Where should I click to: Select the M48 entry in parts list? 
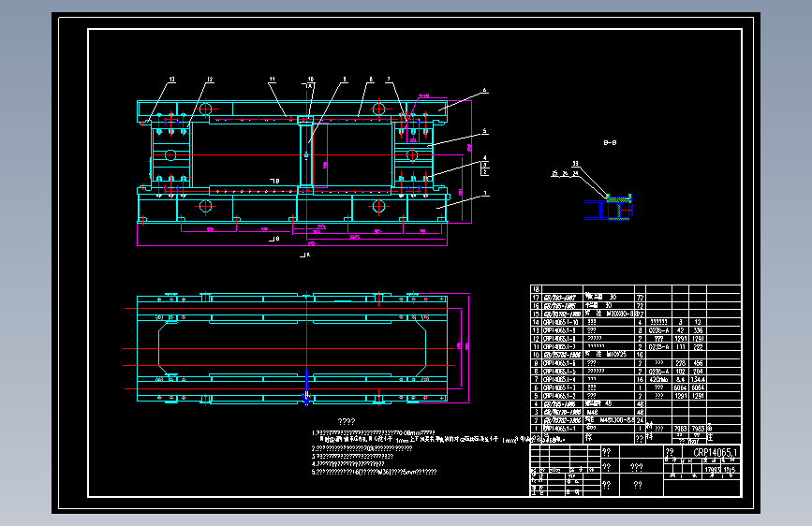point(592,413)
